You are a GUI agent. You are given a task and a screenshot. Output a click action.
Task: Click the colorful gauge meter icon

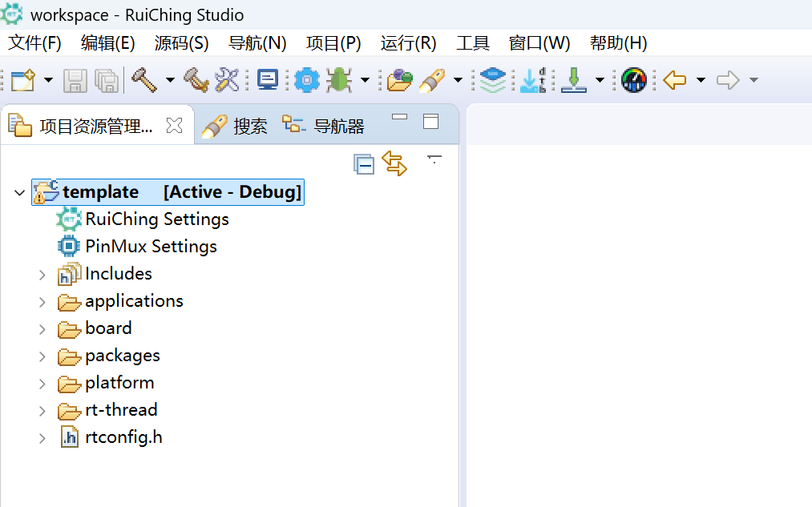click(633, 79)
